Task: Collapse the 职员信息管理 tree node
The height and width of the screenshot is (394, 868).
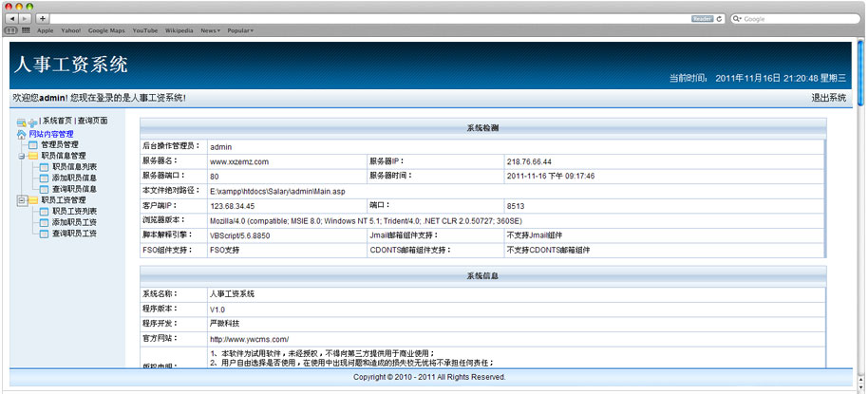Action: (21, 156)
